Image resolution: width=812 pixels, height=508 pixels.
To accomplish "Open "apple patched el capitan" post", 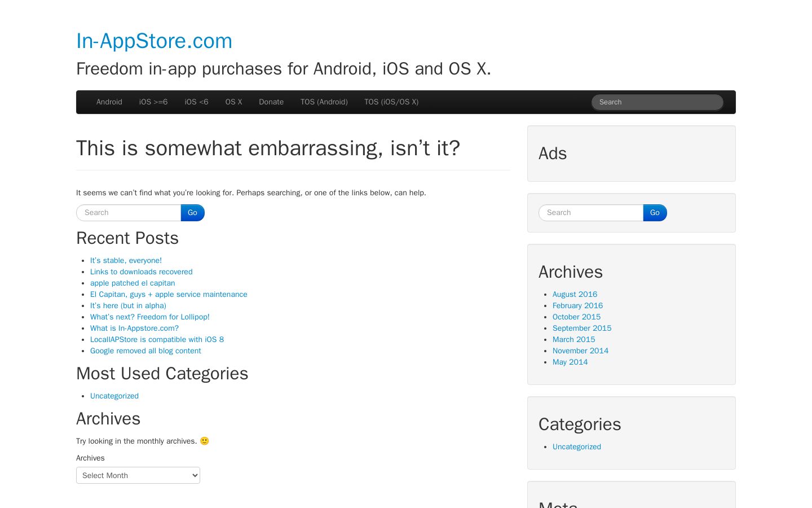I will coord(133,283).
